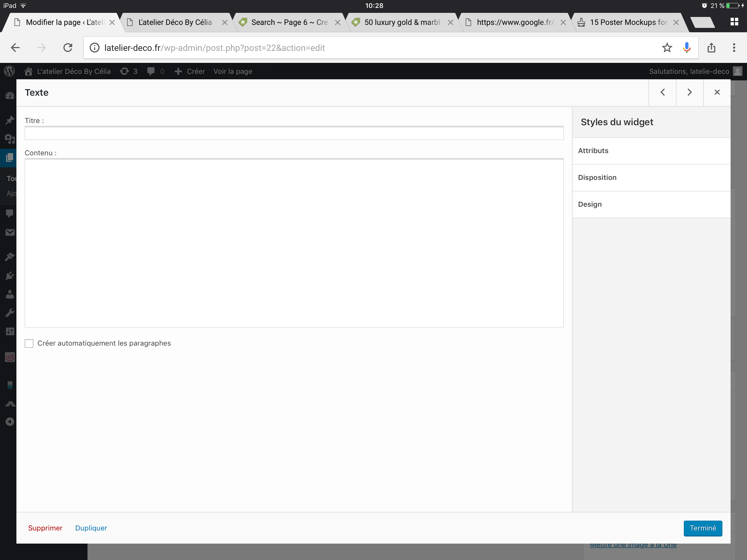This screenshot has height=560, width=747.
Task: Enable 'Créer automatiquement les paragraphes'
Action: coord(29,343)
